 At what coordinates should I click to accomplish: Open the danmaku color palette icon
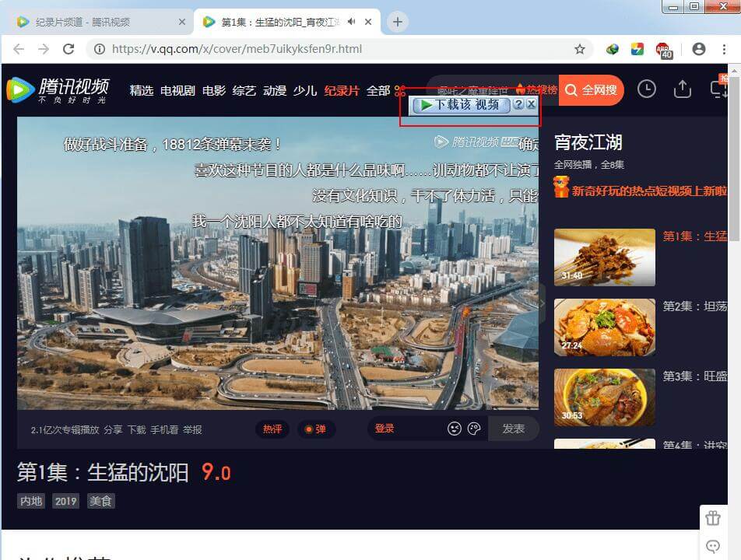[x=474, y=429]
